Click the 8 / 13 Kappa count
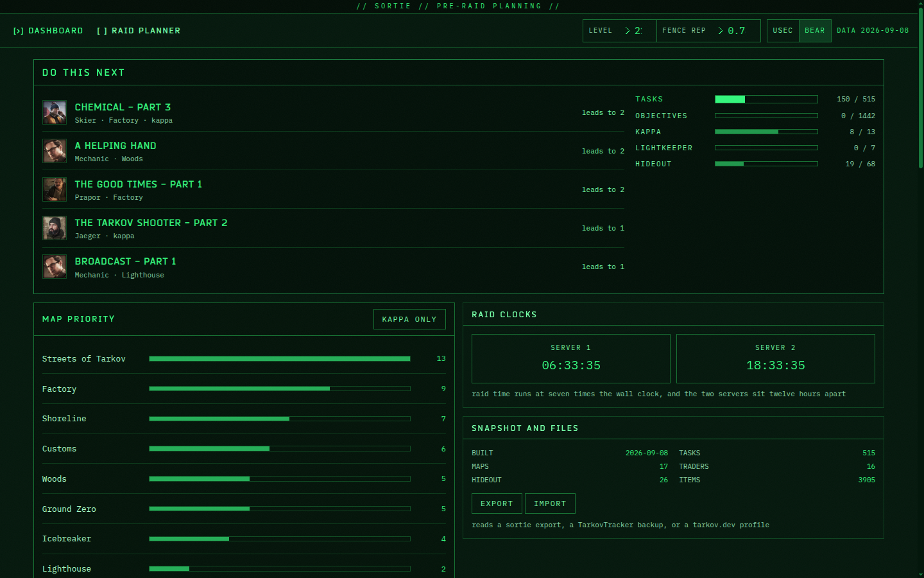The width and height of the screenshot is (924, 578). (862, 132)
